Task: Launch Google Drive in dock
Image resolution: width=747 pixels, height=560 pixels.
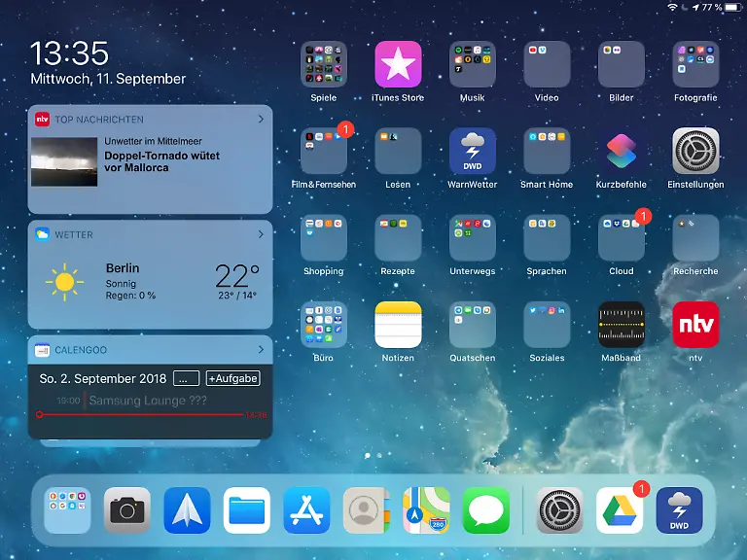Action: pos(620,510)
